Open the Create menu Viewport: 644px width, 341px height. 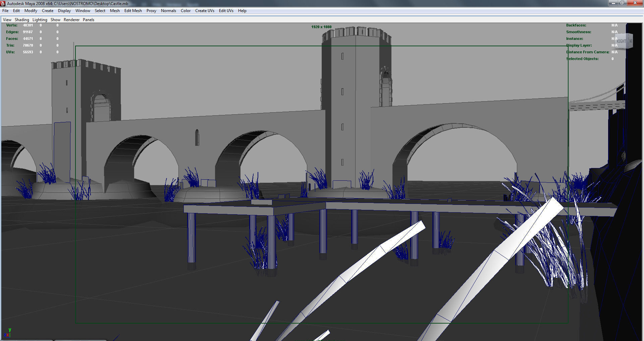[48, 11]
